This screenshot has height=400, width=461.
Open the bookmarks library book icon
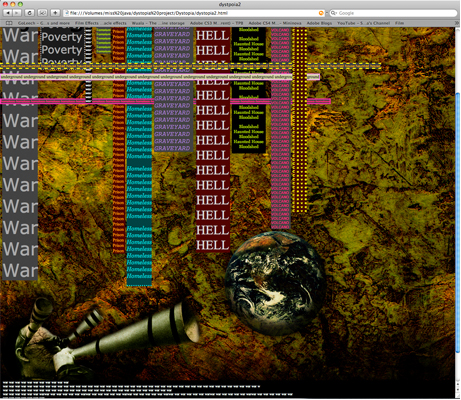9,23
